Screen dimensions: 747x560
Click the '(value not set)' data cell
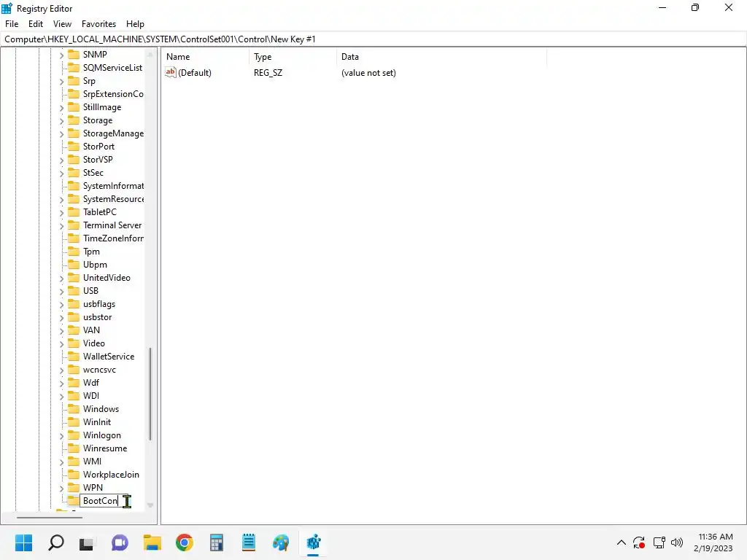(368, 73)
